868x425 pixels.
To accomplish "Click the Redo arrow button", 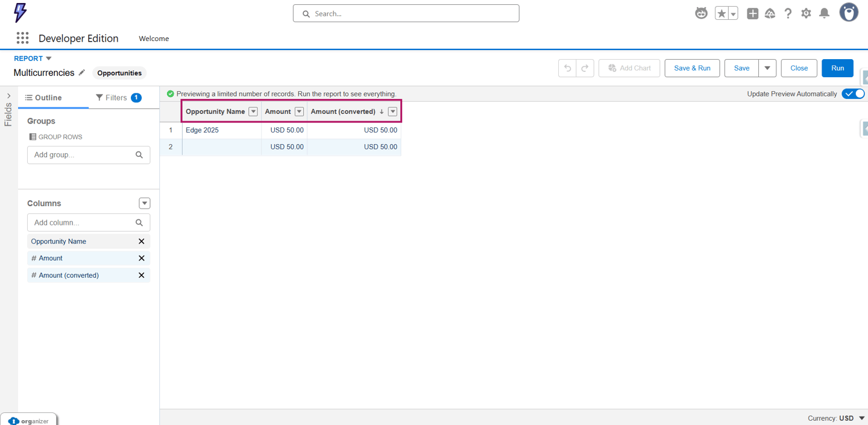I will click(x=585, y=68).
